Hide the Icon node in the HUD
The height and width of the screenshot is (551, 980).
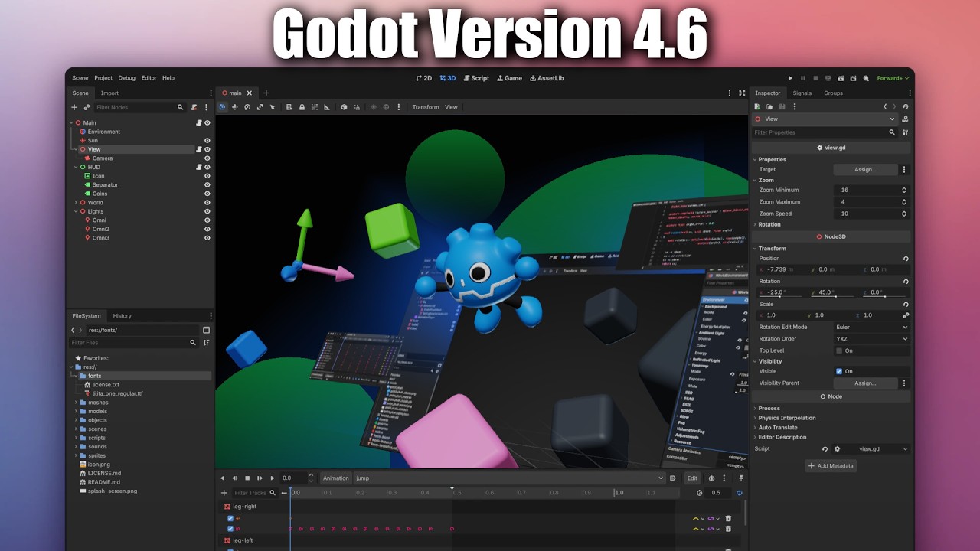click(207, 176)
